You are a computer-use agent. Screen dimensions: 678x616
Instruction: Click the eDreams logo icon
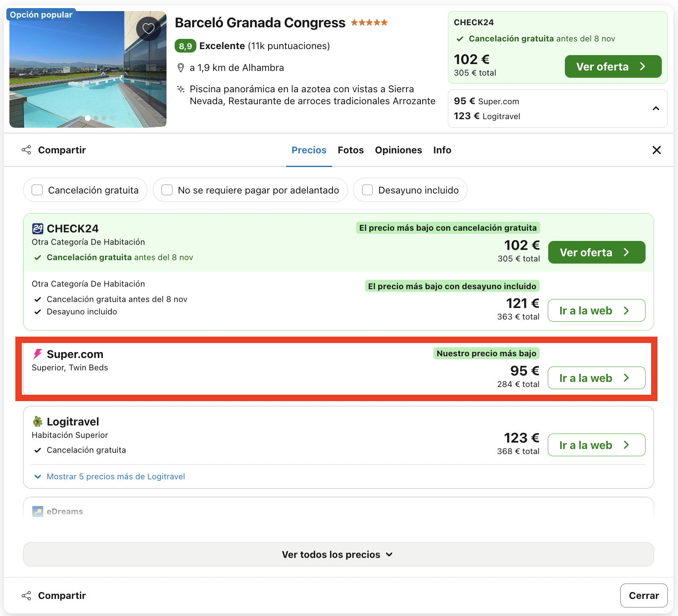point(38,511)
